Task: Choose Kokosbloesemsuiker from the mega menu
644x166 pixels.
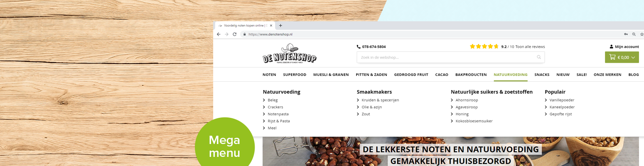Action: click(x=474, y=121)
